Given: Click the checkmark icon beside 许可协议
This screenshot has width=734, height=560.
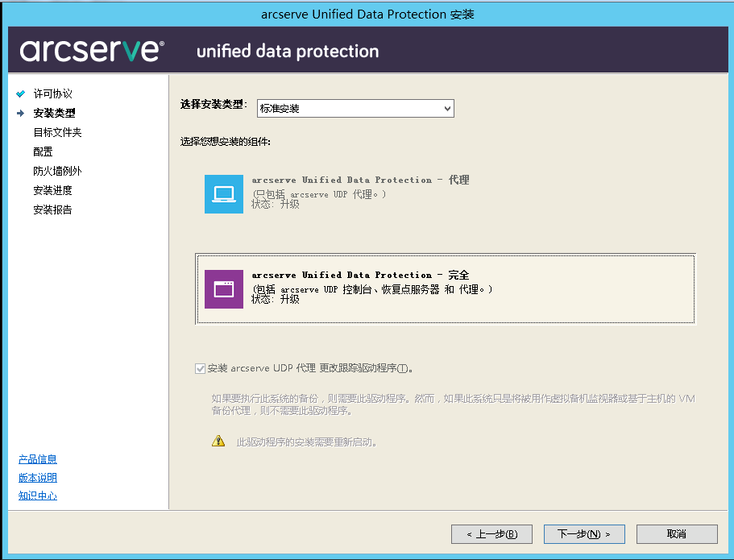Looking at the screenshot, I should [21, 93].
